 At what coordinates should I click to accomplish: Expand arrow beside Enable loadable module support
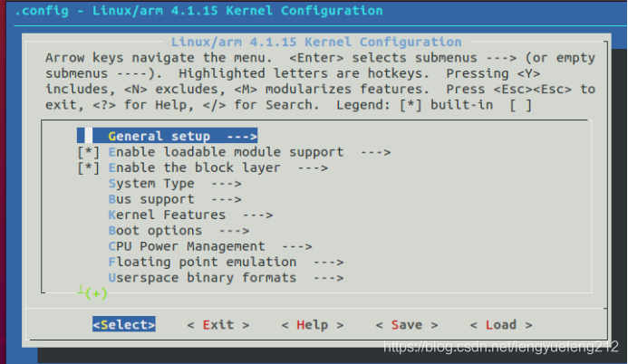[x=375, y=152]
